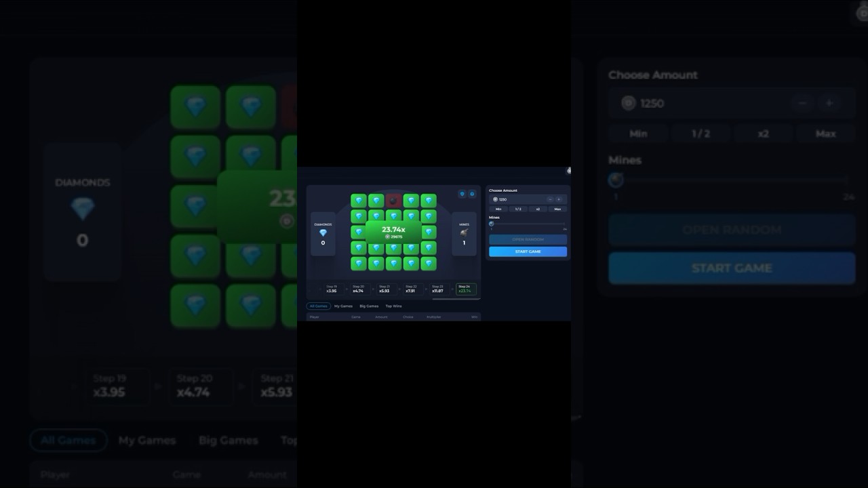The image size is (868, 488).
Task: Select the last diamond tile in the bottom row
Action: point(429,264)
